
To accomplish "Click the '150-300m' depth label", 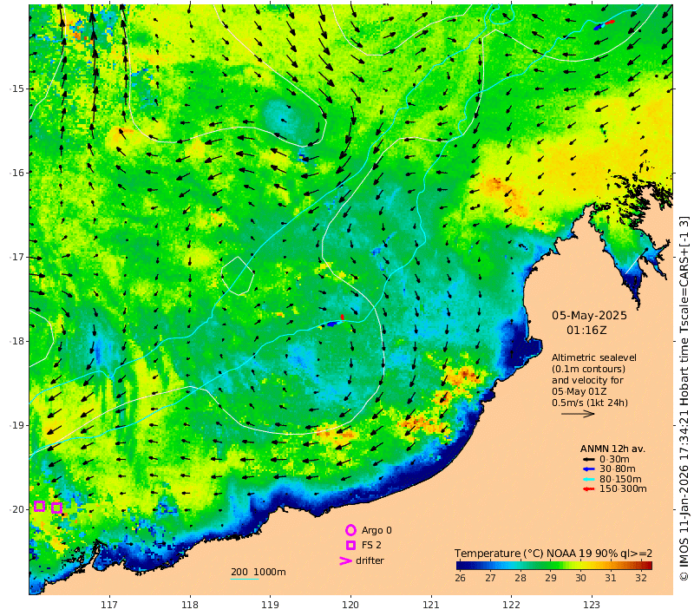I will (623, 489).
